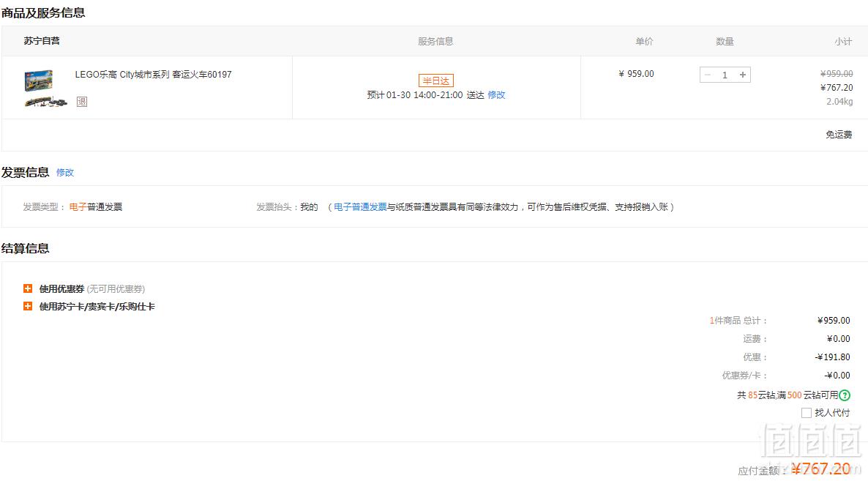Increase quantity with plus button

tap(743, 75)
